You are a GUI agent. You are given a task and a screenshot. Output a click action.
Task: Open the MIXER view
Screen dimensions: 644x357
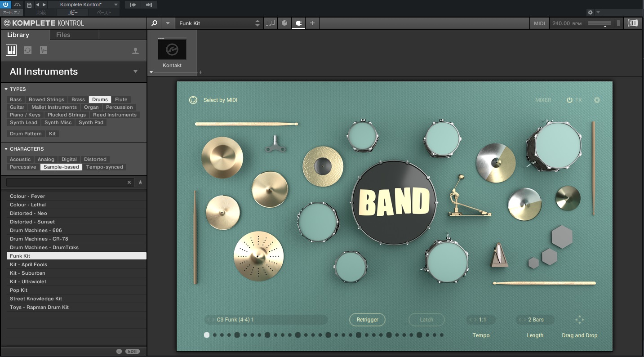(x=543, y=100)
